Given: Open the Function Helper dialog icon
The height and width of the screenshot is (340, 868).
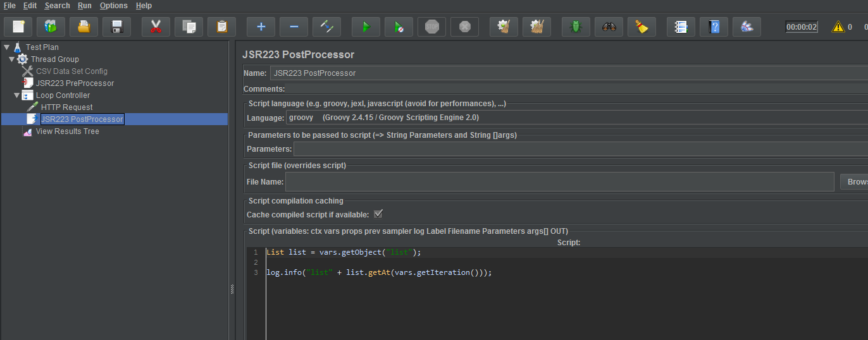Looking at the screenshot, I should (681, 27).
